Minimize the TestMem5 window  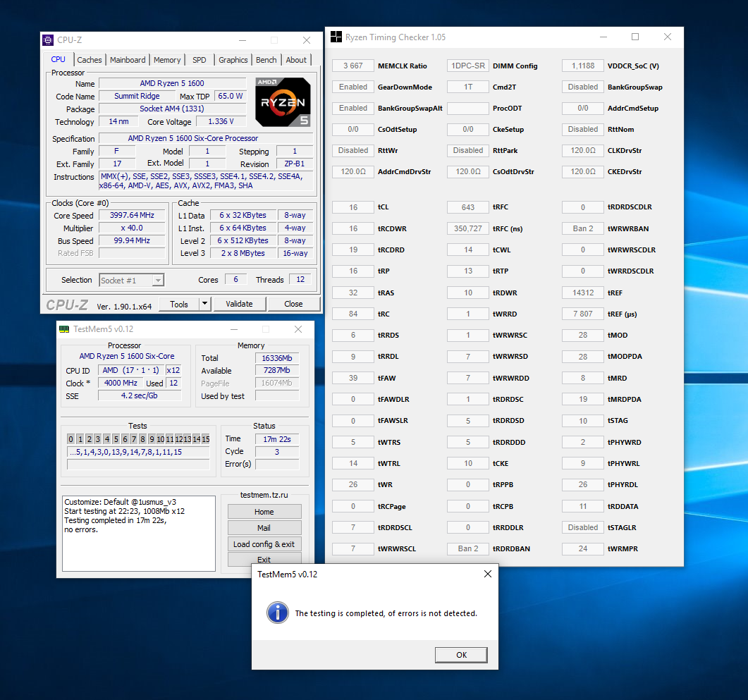pos(234,329)
